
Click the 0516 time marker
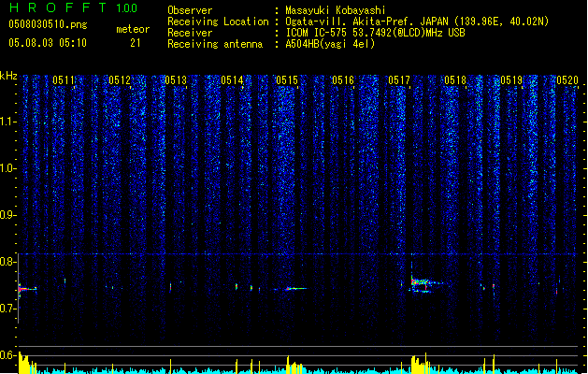[x=343, y=80]
